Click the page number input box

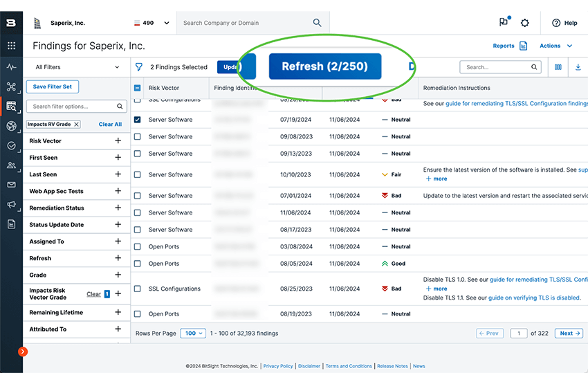pos(519,334)
